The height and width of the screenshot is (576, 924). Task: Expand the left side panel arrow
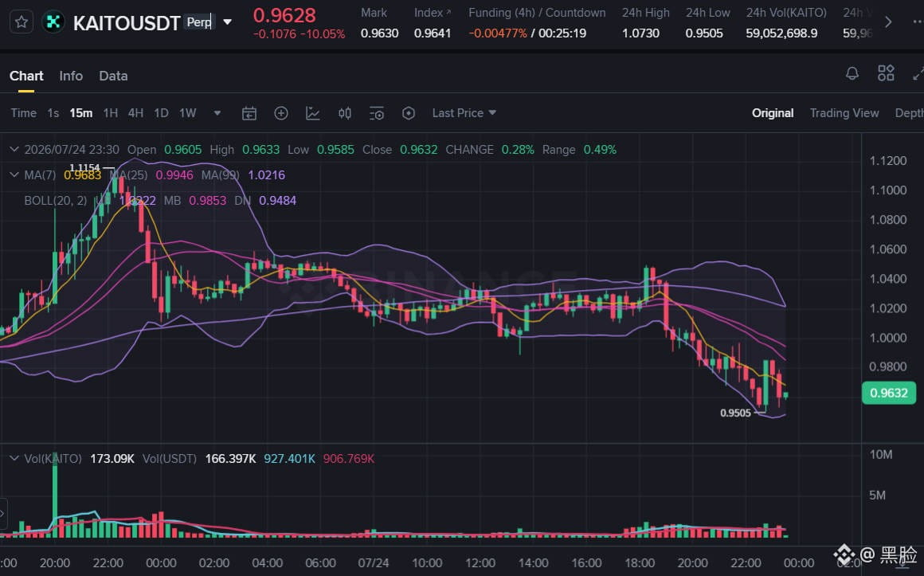coord(3,514)
